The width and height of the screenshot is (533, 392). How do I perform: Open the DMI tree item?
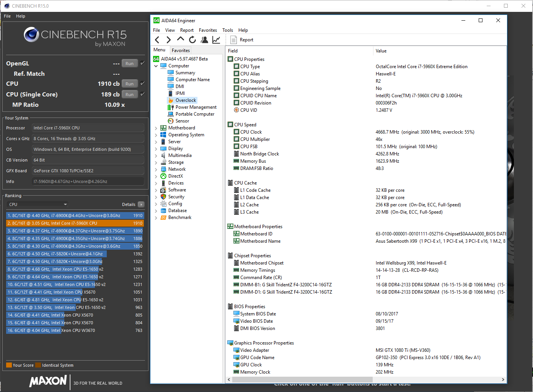coord(180,87)
